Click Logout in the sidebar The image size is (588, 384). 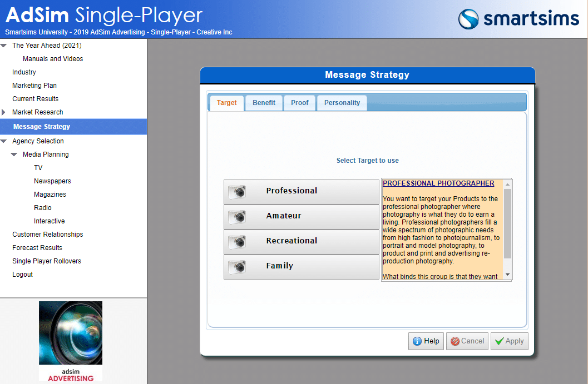pos(23,275)
